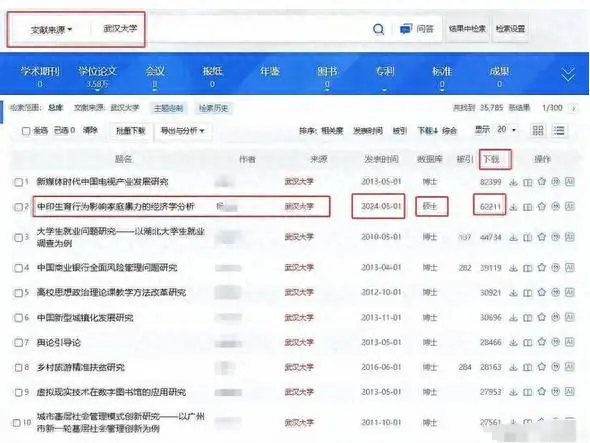The width and height of the screenshot is (590, 443).
Task: Switch to grid detail view icon
Action: click(x=538, y=131)
